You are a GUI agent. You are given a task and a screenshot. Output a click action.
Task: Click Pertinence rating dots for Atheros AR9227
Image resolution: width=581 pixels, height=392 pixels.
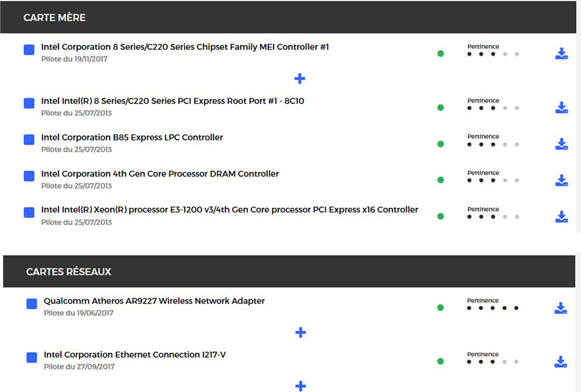coord(492,308)
